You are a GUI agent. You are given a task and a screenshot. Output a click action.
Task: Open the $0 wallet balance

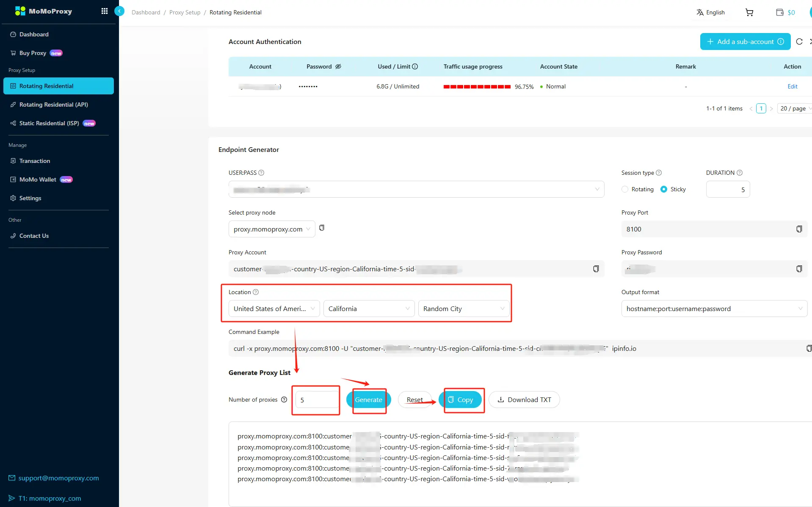point(785,12)
